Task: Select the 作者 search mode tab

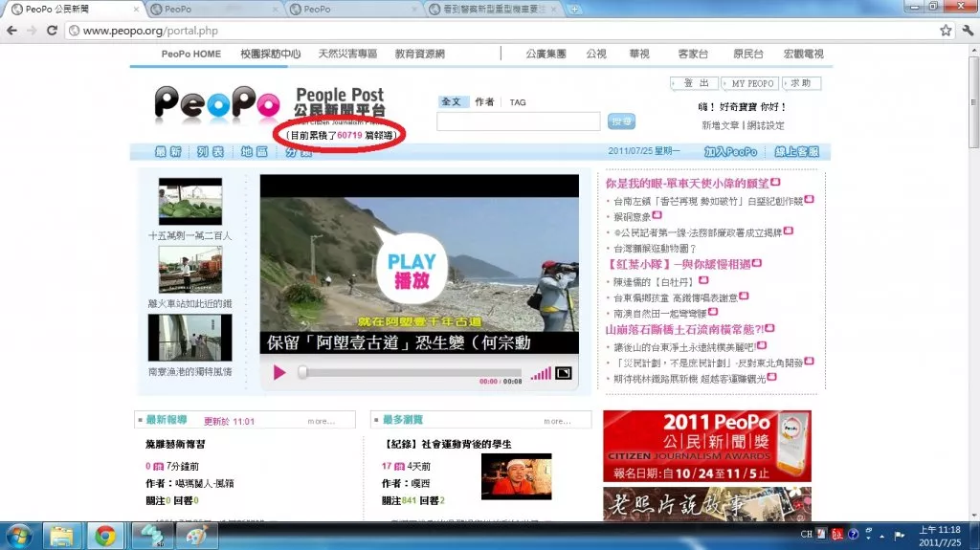Action: coord(484,102)
